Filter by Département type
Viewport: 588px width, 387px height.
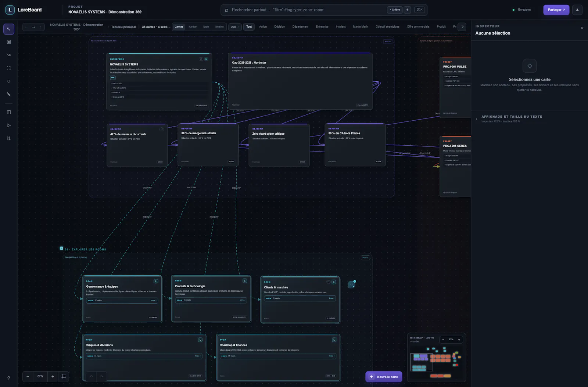coord(300,27)
